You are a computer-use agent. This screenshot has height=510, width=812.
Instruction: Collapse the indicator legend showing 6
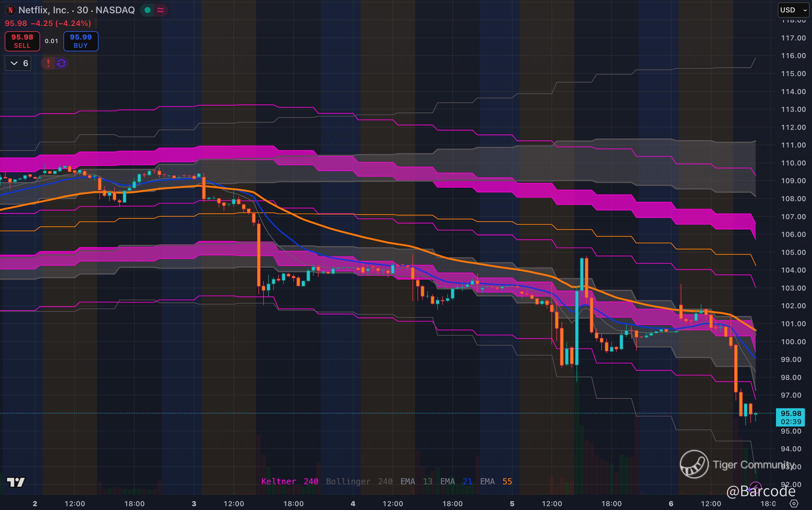pyautogui.click(x=18, y=63)
